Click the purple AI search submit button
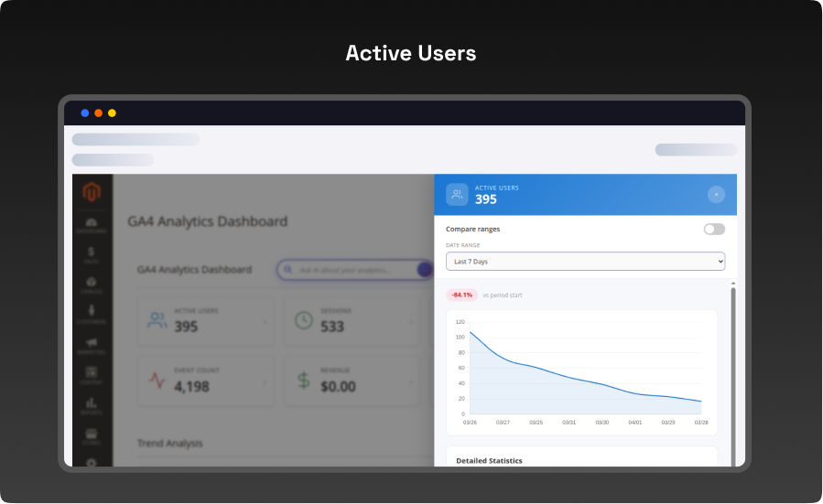The image size is (823, 504). [425, 270]
